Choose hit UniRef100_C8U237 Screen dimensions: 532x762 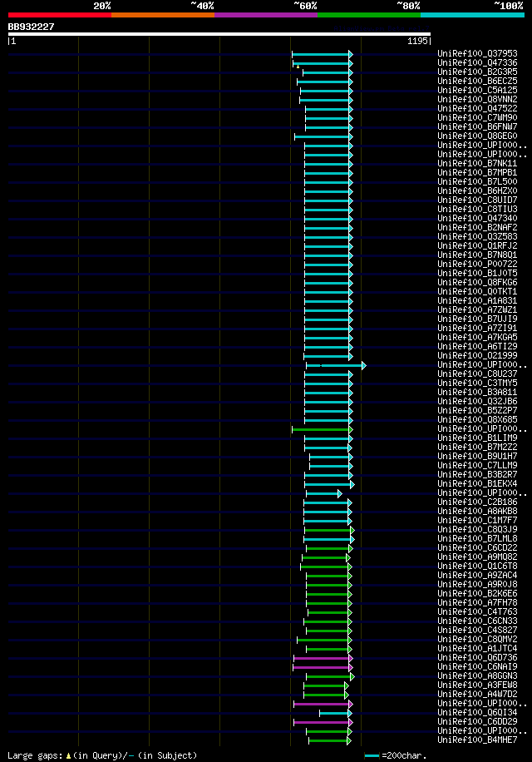477,374
